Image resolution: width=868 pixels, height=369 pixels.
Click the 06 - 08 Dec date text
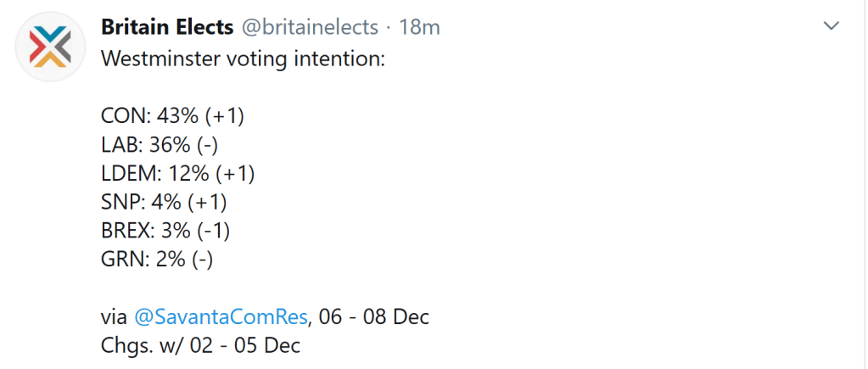click(372, 317)
